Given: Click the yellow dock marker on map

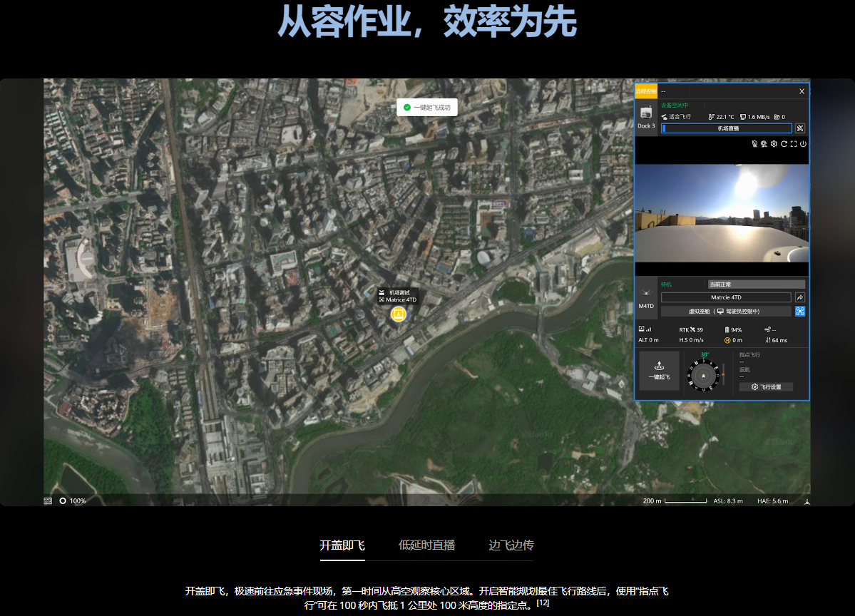Looking at the screenshot, I should click(399, 314).
